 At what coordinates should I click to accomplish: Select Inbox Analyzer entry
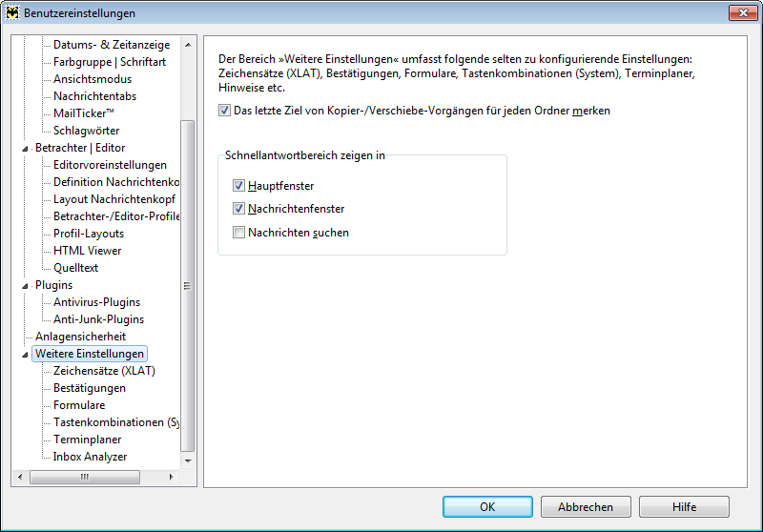(x=90, y=457)
